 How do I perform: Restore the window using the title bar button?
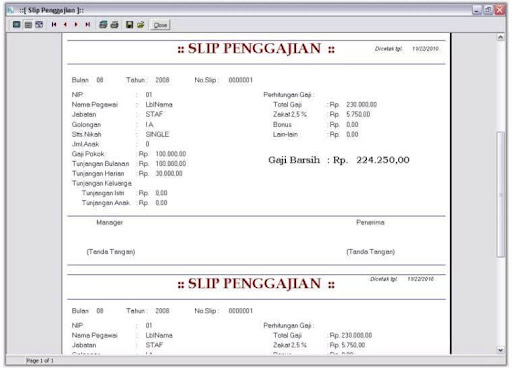(488, 10)
